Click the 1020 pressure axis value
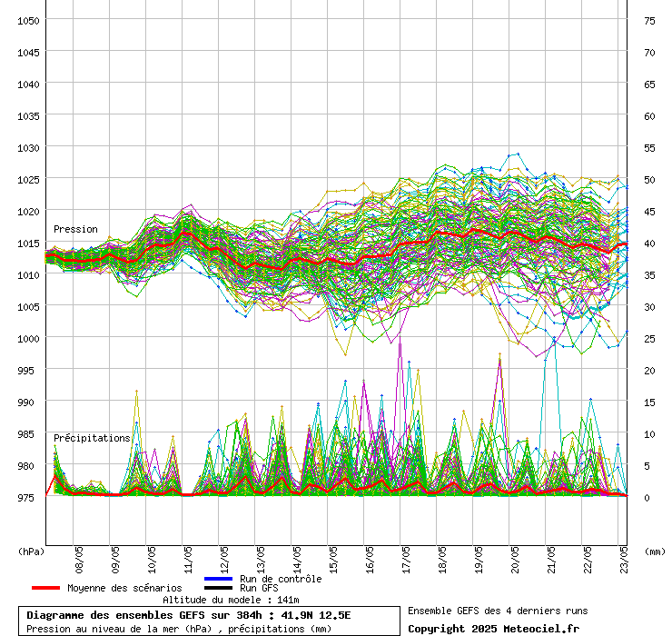 28,212
